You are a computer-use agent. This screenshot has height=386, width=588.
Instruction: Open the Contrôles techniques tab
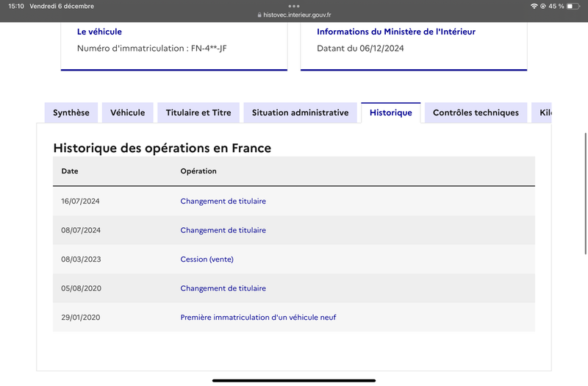(476, 112)
